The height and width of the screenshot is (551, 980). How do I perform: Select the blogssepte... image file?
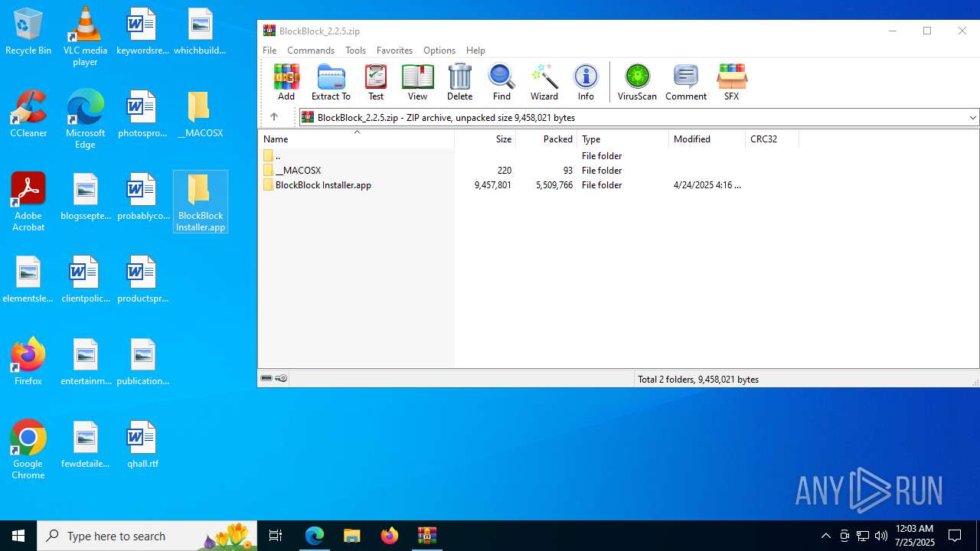click(x=85, y=197)
